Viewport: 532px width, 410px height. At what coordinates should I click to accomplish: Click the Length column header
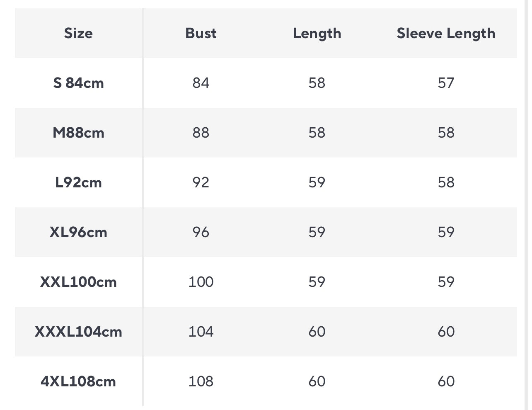pyautogui.click(x=317, y=34)
